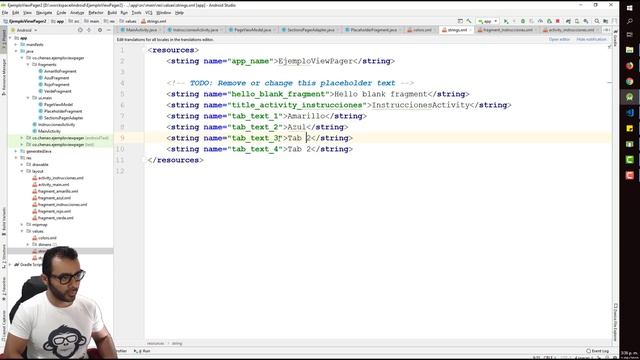Open AVD Manager toolbar icon
Screen dimensions: 640x360
(x=577, y=21)
